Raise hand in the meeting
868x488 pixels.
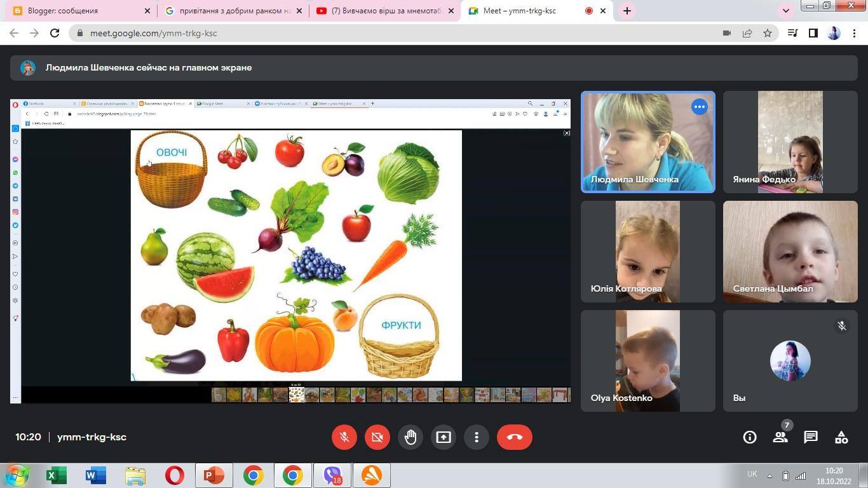click(410, 437)
